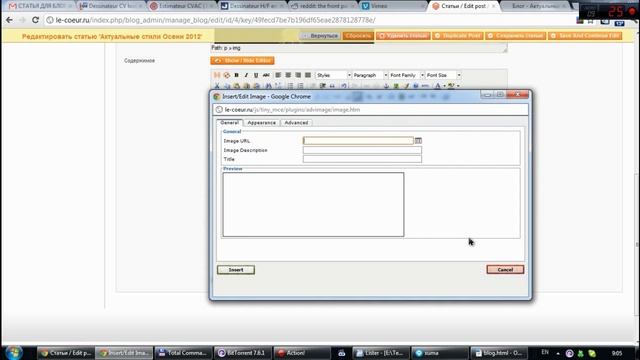The height and width of the screenshot is (360, 640).
Task: Click the Duplicate Post button
Action: tap(458, 36)
